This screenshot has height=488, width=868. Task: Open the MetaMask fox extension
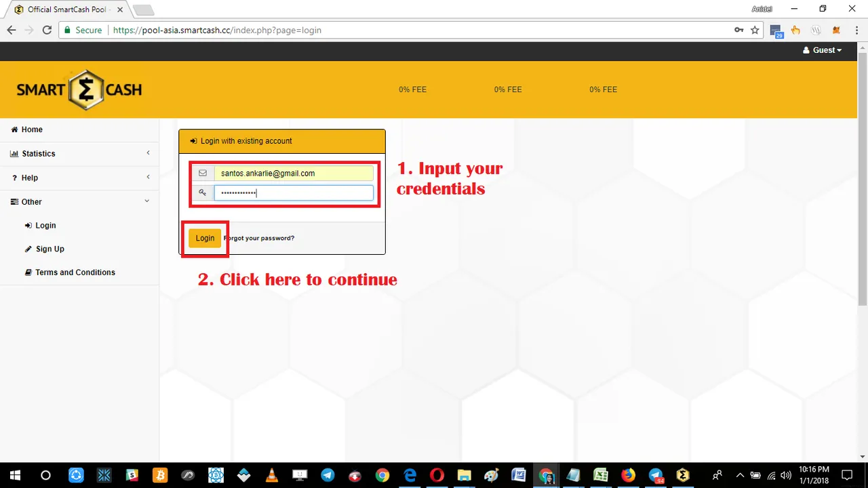point(836,30)
